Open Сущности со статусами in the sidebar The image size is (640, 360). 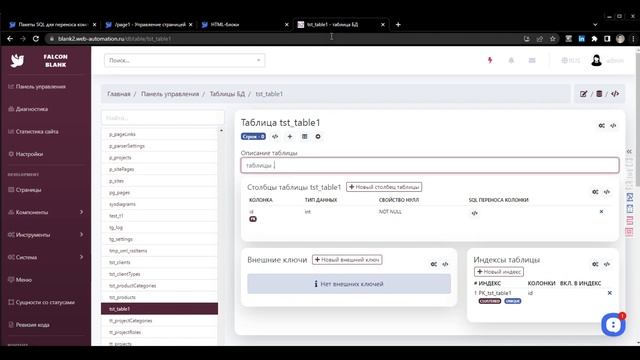point(45,302)
